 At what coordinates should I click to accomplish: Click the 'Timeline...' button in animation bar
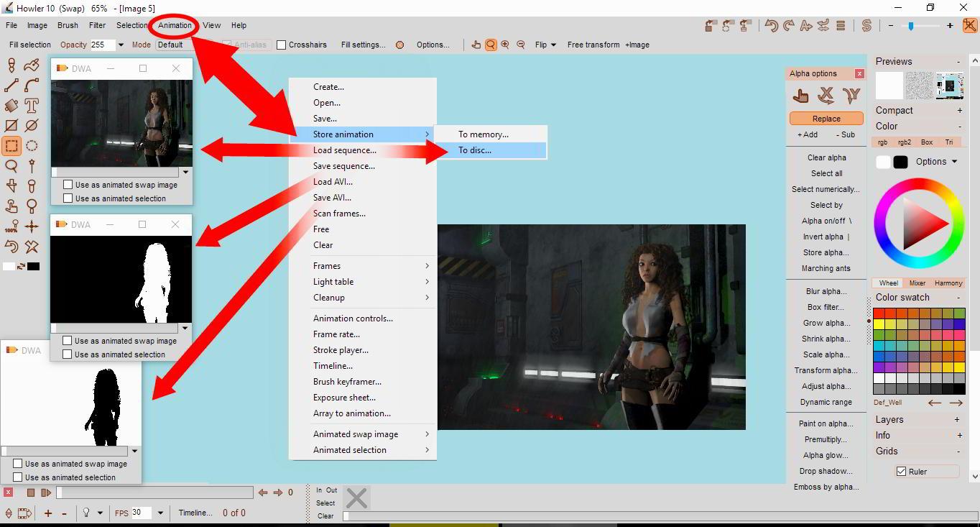coord(195,513)
